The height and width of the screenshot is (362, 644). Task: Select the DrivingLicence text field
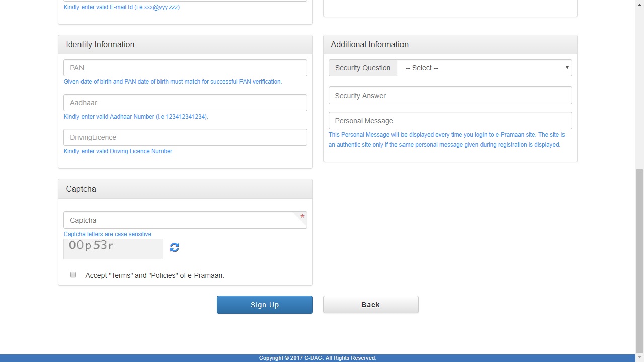pos(185,137)
